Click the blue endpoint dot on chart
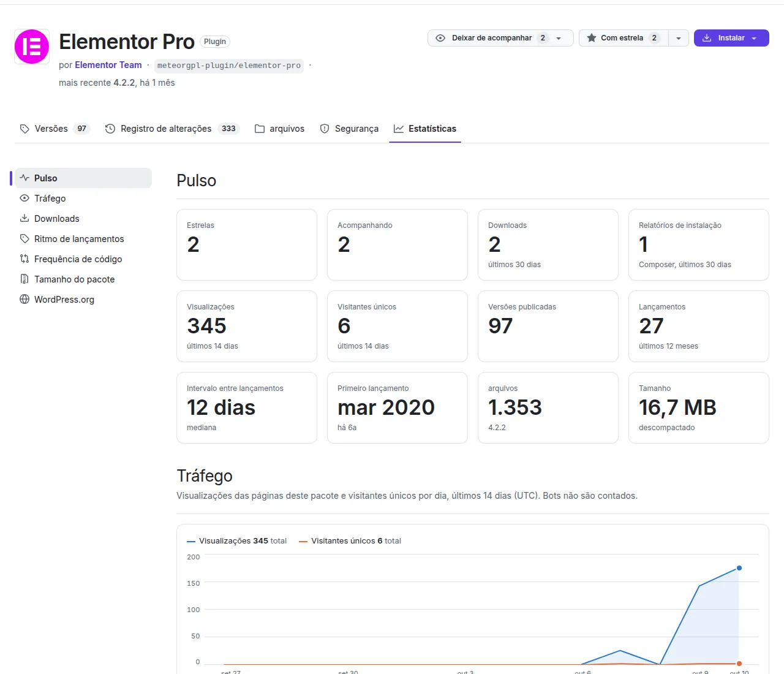The height and width of the screenshot is (674, 784). [x=739, y=568]
